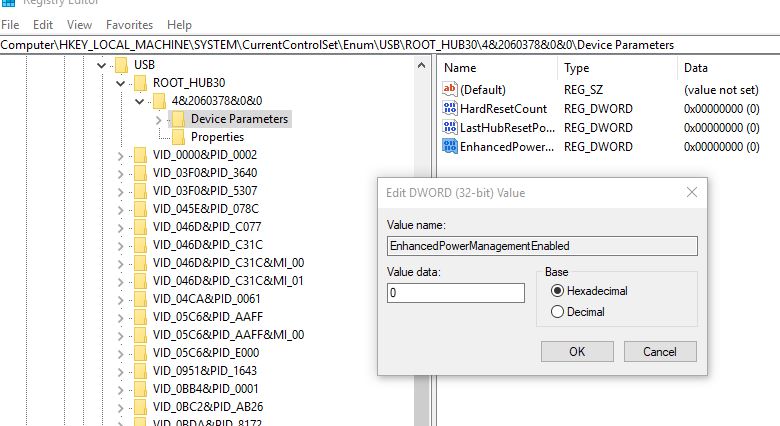The height and width of the screenshot is (426, 780).
Task: Click the VID_03F0&PID_5307 folder icon
Action: coord(140,191)
